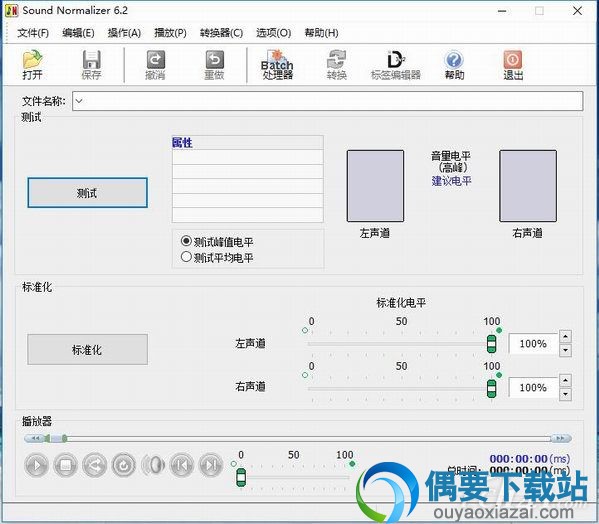Click the player speaker mute icon
The width and height of the screenshot is (599, 524).
pos(153,465)
